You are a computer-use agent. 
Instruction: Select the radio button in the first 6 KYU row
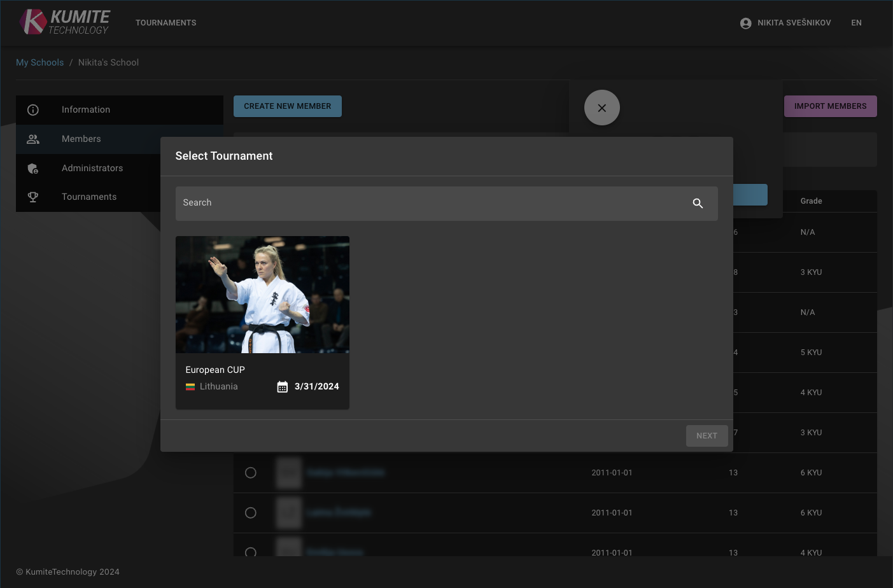pos(251,473)
